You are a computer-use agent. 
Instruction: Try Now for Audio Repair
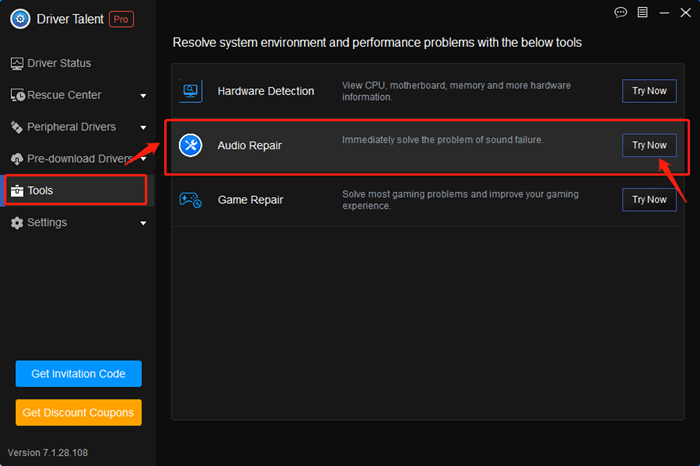(650, 146)
